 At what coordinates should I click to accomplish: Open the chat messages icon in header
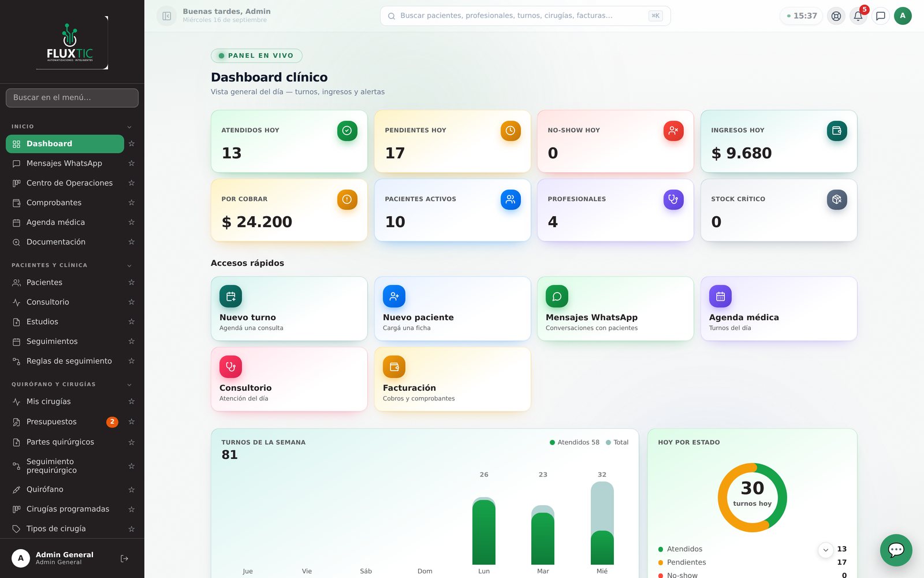pos(881,16)
